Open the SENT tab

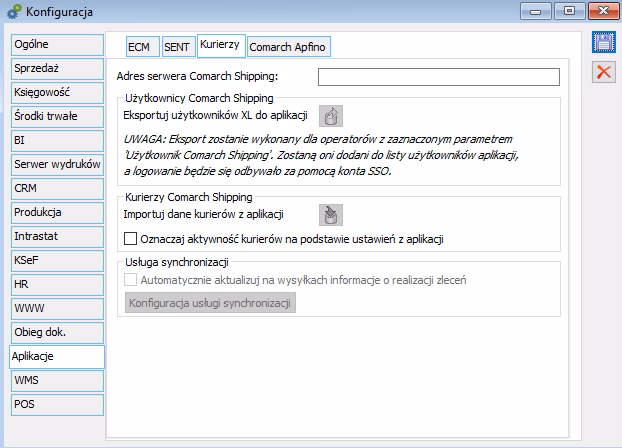[x=178, y=47]
